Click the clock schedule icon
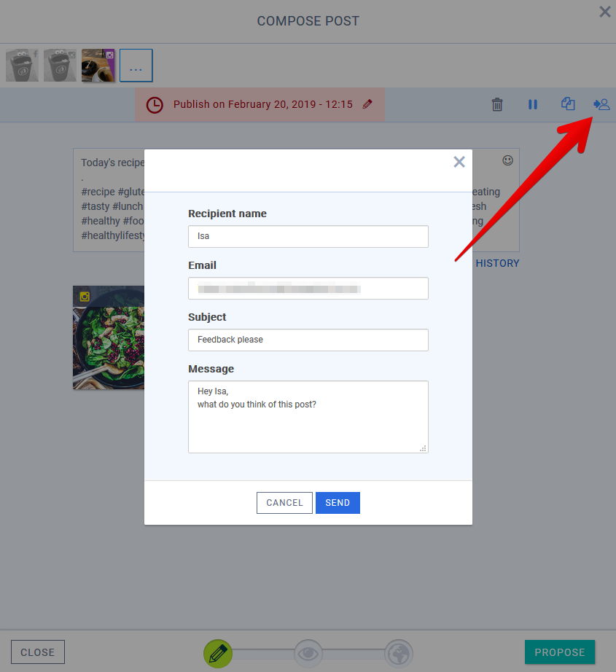This screenshot has width=616, height=672. (x=155, y=105)
